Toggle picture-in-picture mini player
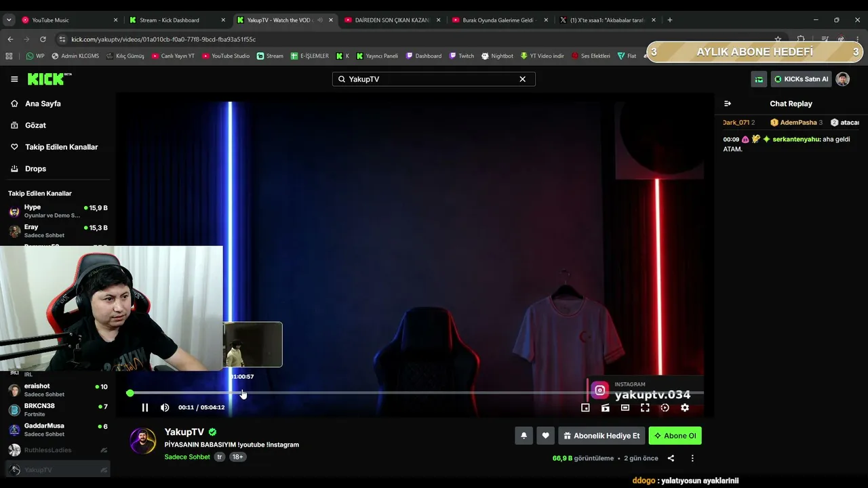868x488 pixels. coord(585,407)
